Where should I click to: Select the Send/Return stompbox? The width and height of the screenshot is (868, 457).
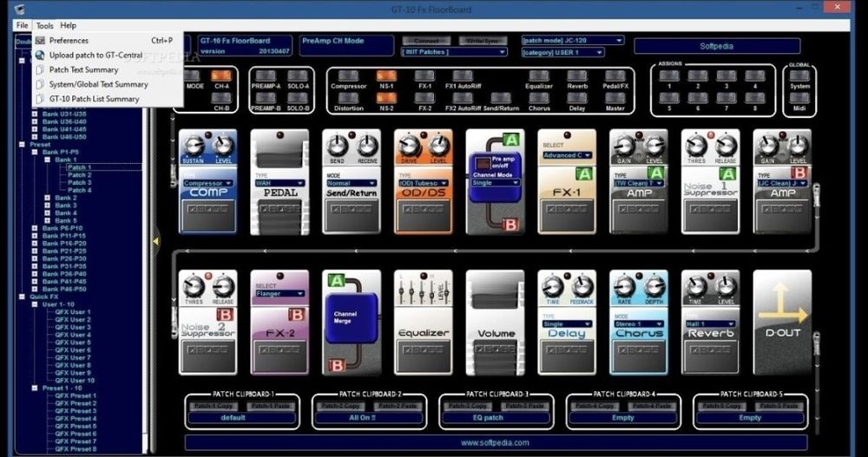[x=352, y=181]
